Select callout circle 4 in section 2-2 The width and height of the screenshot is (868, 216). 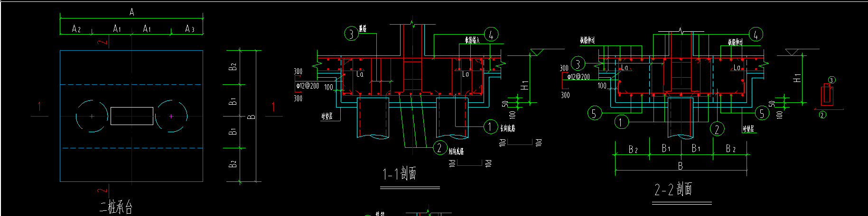pos(756,34)
